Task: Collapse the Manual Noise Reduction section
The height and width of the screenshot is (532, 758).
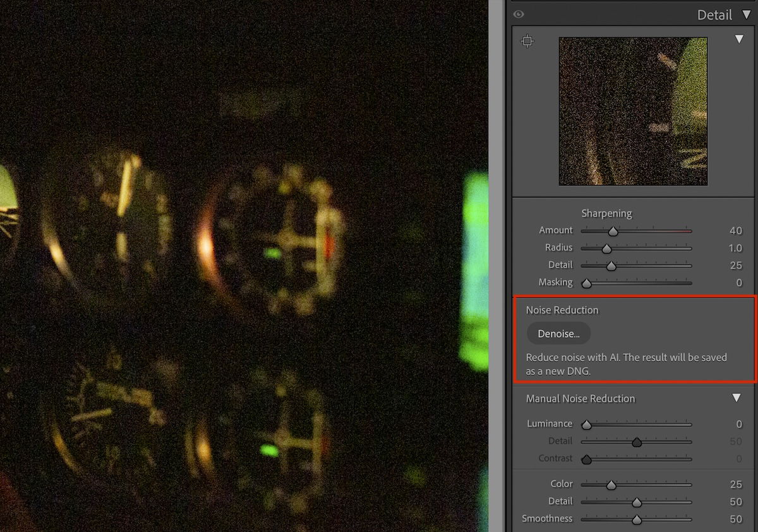Action: 736,398
